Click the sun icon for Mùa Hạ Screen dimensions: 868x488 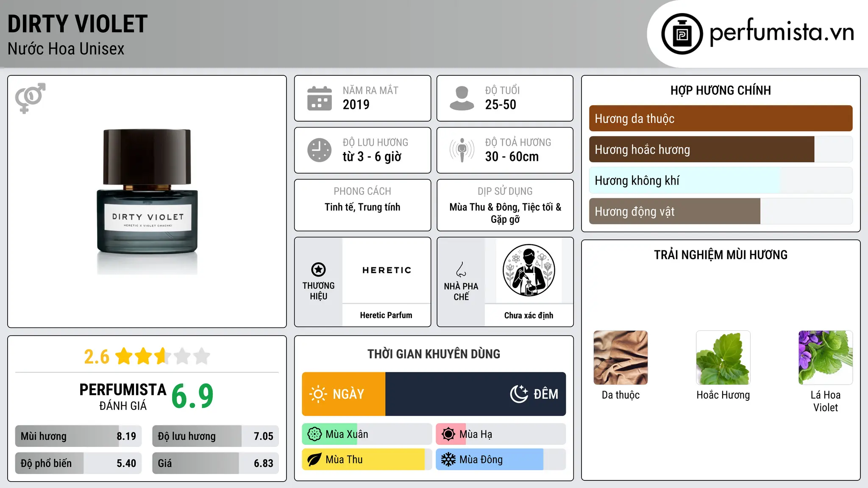(x=448, y=434)
